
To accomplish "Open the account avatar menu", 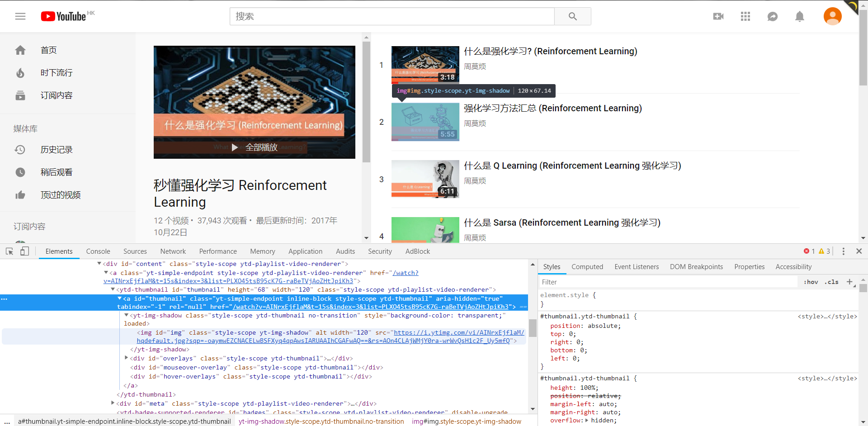I will click(x=833, y=16).
